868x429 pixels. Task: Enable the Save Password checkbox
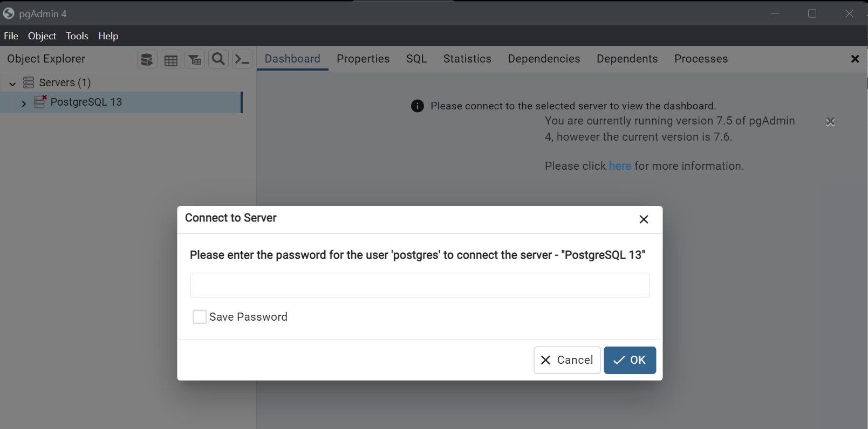[x=200, y=317]
